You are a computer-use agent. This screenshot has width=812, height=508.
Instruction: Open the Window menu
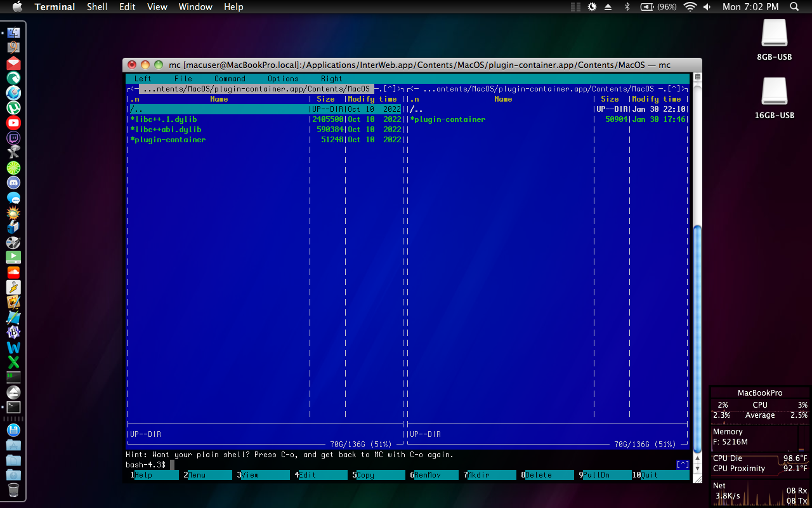pyautogui.click(x=195, y=7)
